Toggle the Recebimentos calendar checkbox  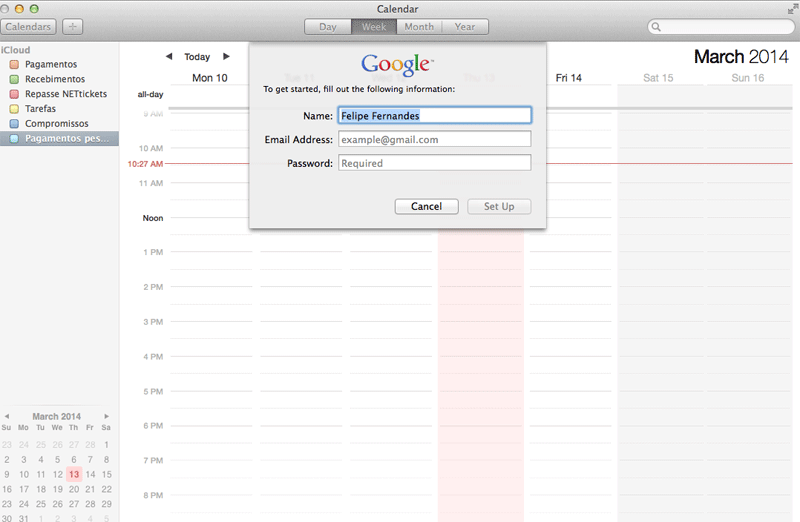pos(14,79)
